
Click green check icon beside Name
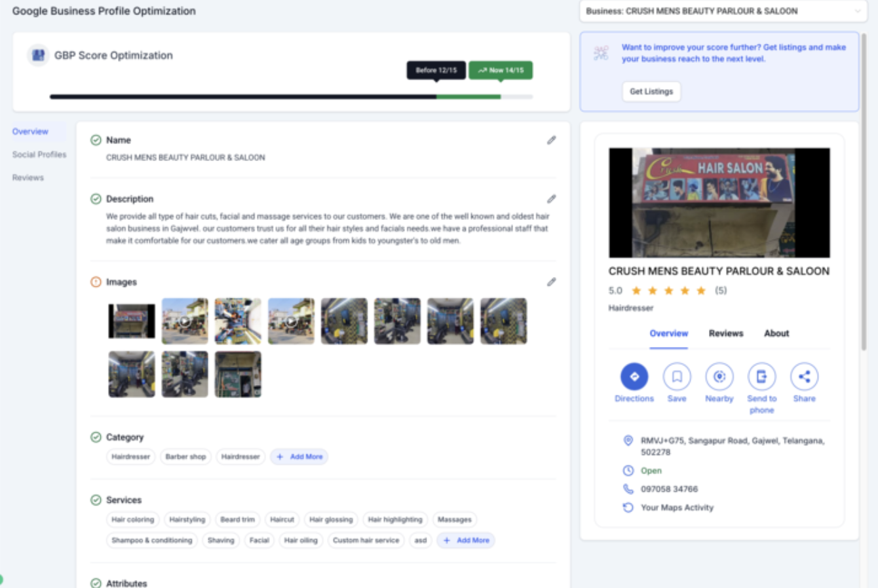coord(96,140)
